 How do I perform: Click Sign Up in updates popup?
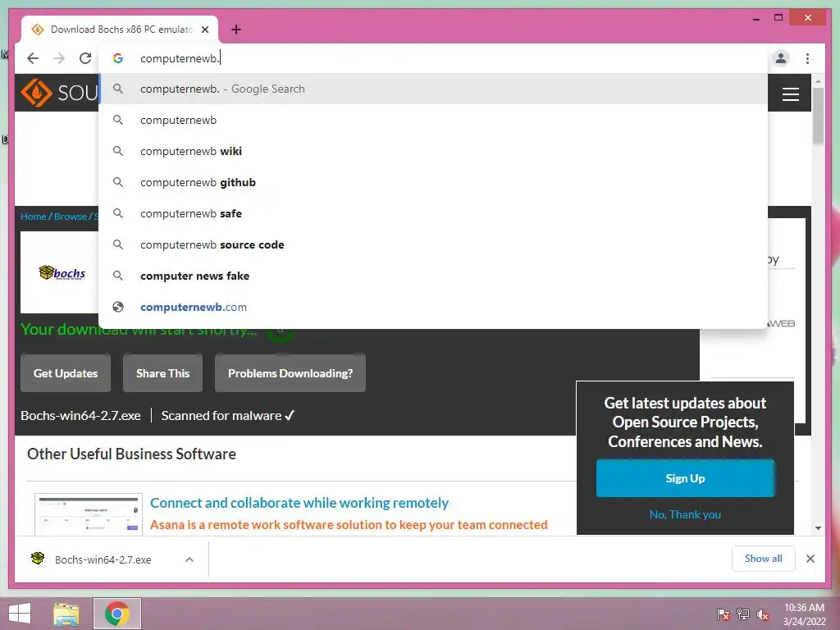coord(685,478)
